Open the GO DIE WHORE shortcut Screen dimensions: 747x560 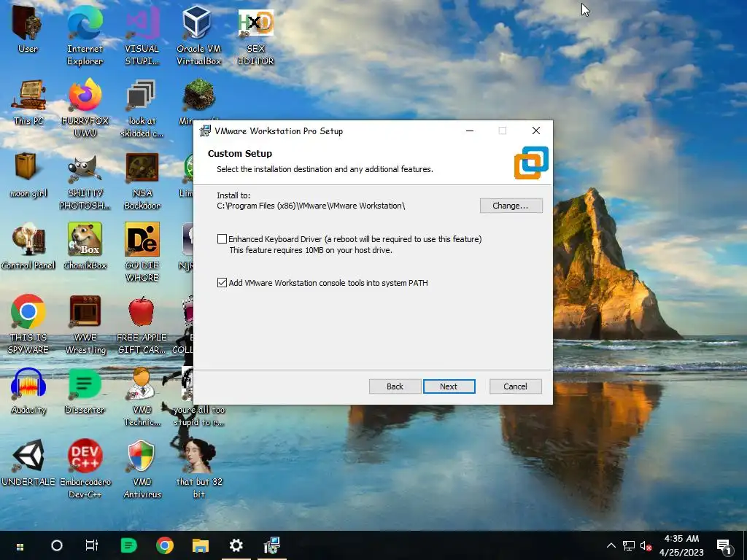(142, 252)
